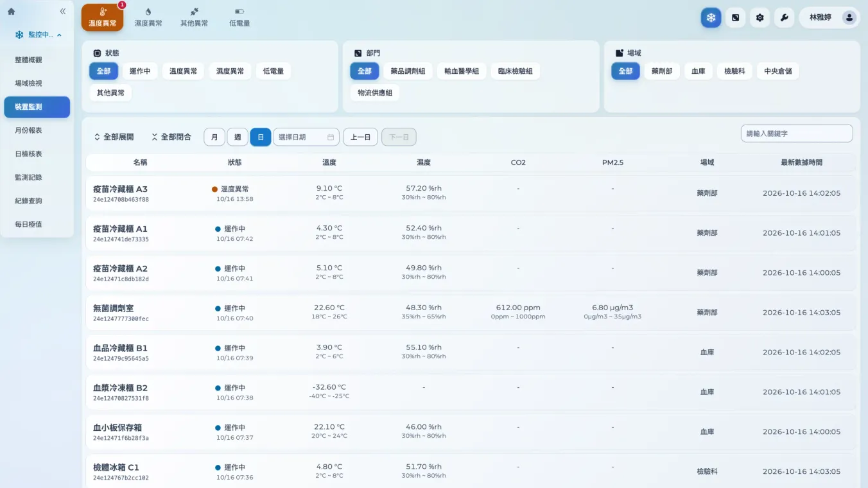Open other anomalies plug icon tab
The width and height of the screenshot is (868, 488).
point(194,17)
